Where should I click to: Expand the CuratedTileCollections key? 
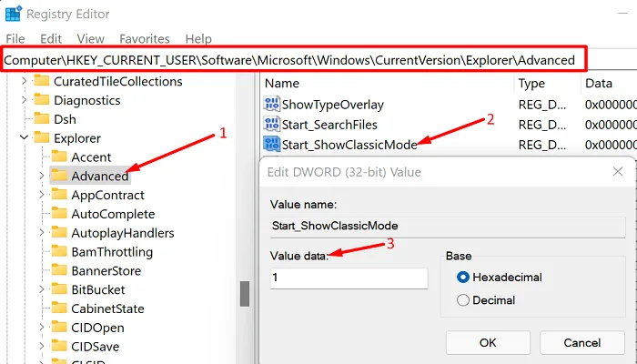24,81
